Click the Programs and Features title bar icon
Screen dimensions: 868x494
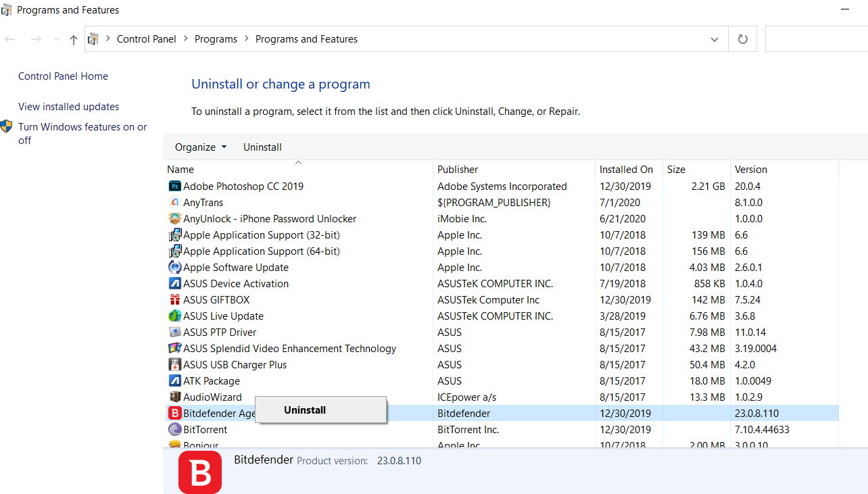6,10
